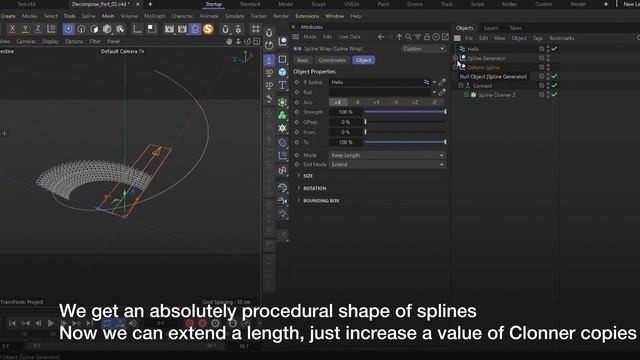Screen dimensions: 640x360
Task: Select the highlighted Model mode icon
Action: pos(69,29)
